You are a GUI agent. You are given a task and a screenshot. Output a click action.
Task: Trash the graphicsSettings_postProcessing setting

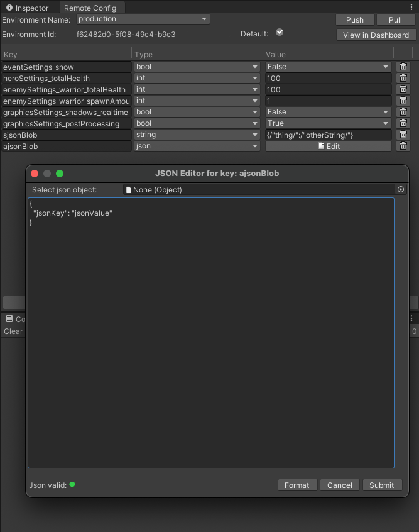click(403, 123)
